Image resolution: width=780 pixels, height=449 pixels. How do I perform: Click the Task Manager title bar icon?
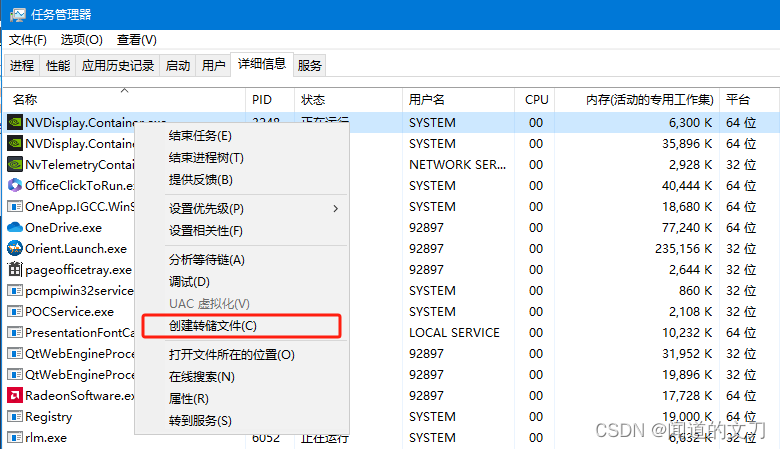coord(17,14)
